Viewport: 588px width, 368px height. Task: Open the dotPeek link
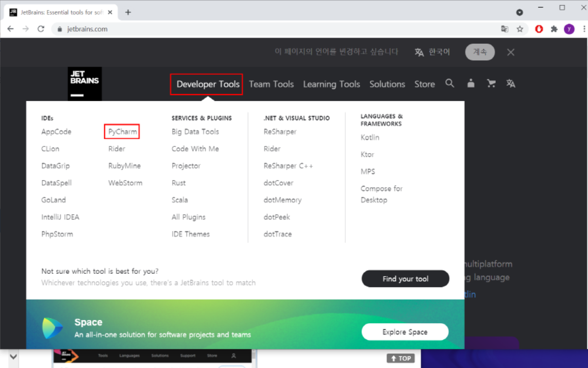click(x=277, y=217)
